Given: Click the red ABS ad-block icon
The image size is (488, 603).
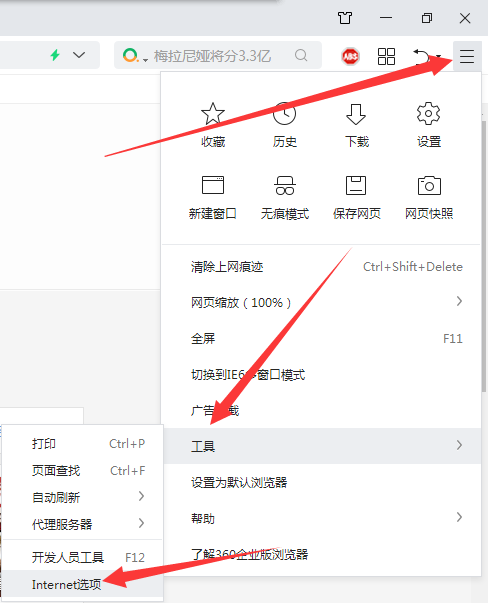Looking at the screenshot, I should [350, 57].
